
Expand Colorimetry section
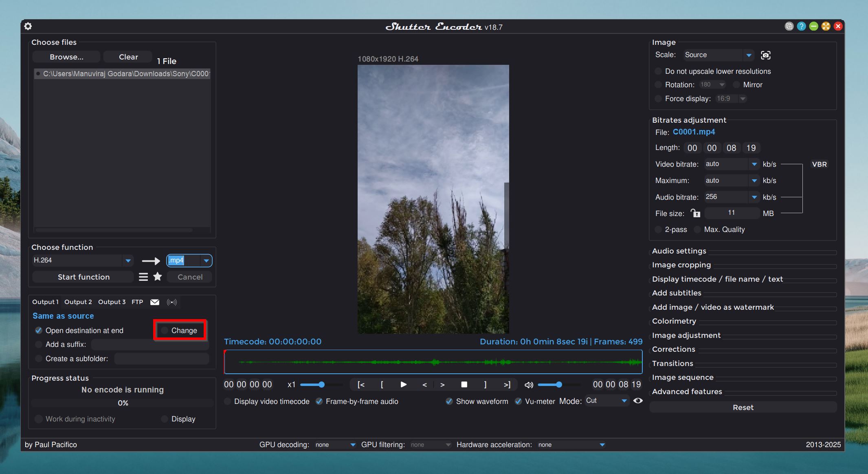(674, 321)
